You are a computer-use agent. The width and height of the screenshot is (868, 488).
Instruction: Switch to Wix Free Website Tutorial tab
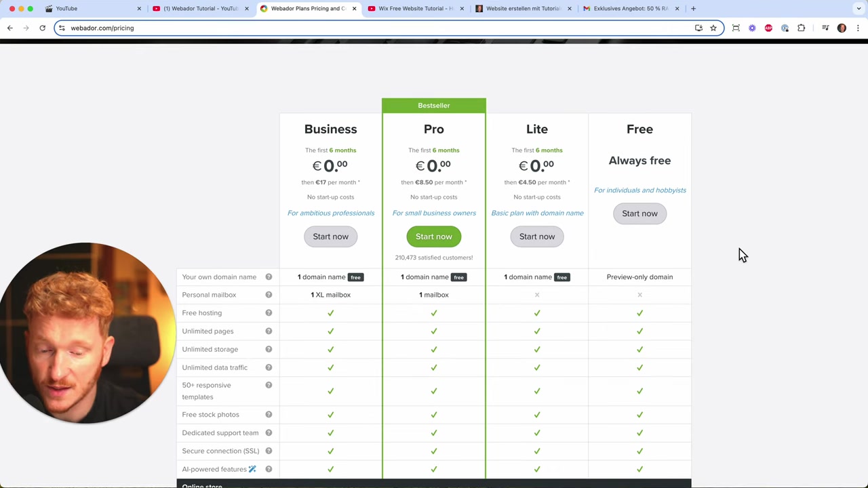415,8
